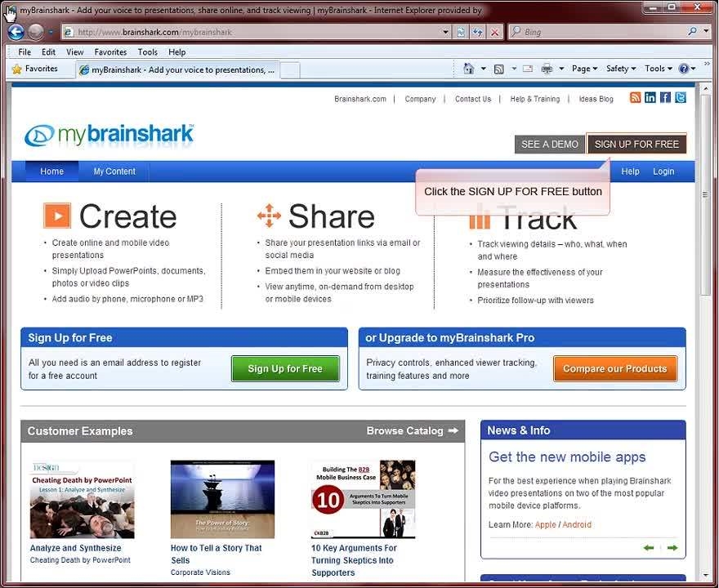Click the compatibility view icon in address bar
The width and height of the screenshot is (719, 588).
pyautogui.click(x=460, y=32)
